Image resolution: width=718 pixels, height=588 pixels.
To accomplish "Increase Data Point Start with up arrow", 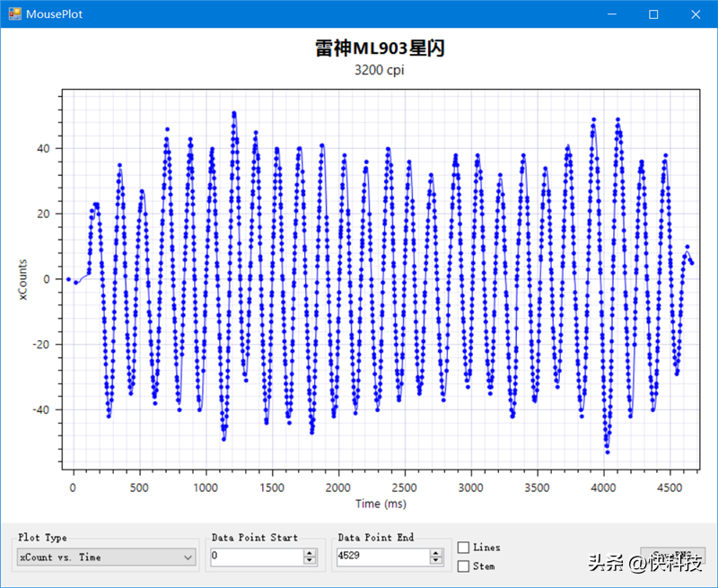I will [x=310, y=553].
